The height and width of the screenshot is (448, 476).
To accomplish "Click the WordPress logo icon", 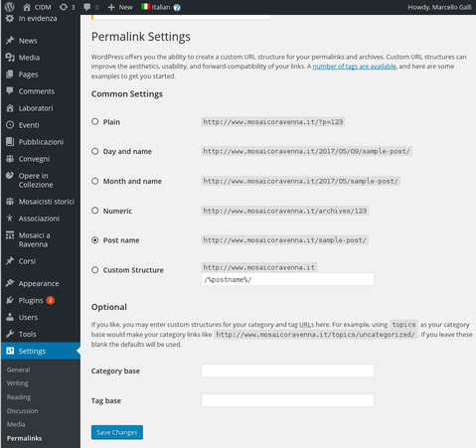I will pos(10,7).
